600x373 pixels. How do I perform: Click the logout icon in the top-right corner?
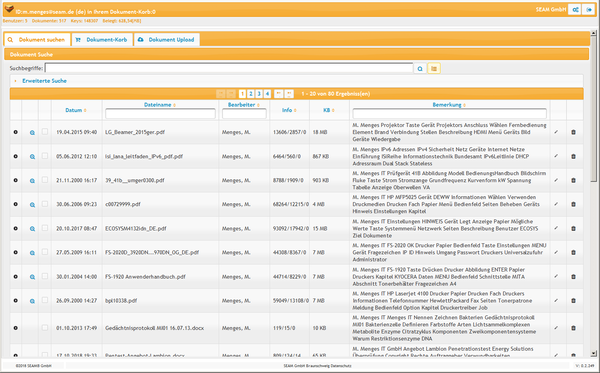(589, 10)
